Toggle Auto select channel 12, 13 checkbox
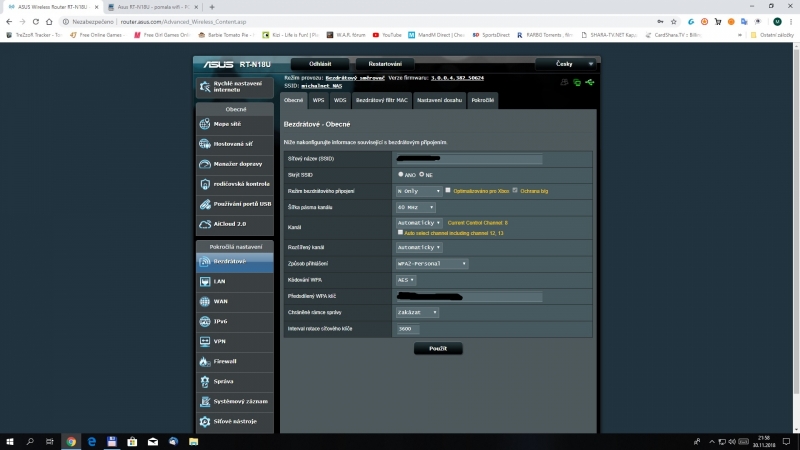Viewport: 800px width, 450px height. point(400,233)
